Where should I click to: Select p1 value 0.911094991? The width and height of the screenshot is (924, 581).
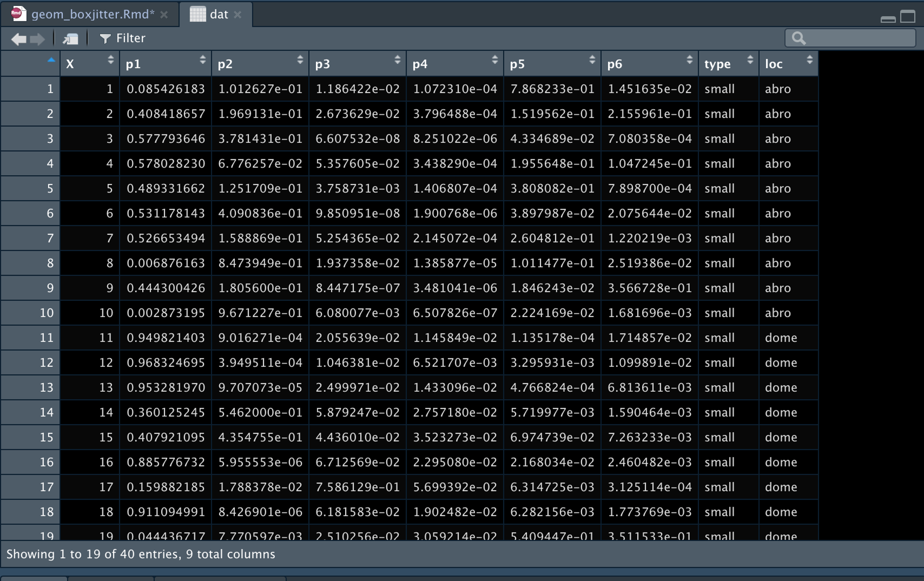[x=166, y=512]
